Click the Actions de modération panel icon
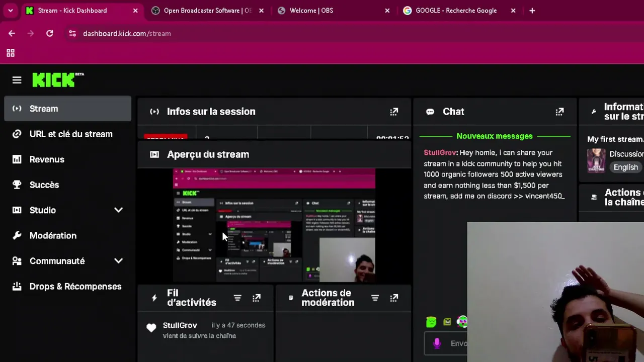 (x=291, y=298)
